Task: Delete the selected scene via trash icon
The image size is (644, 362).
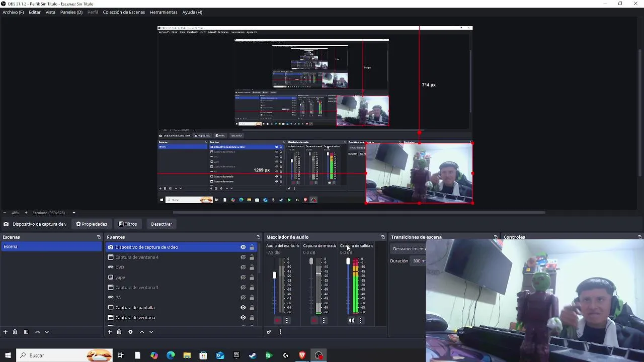Action: point(15,332)
